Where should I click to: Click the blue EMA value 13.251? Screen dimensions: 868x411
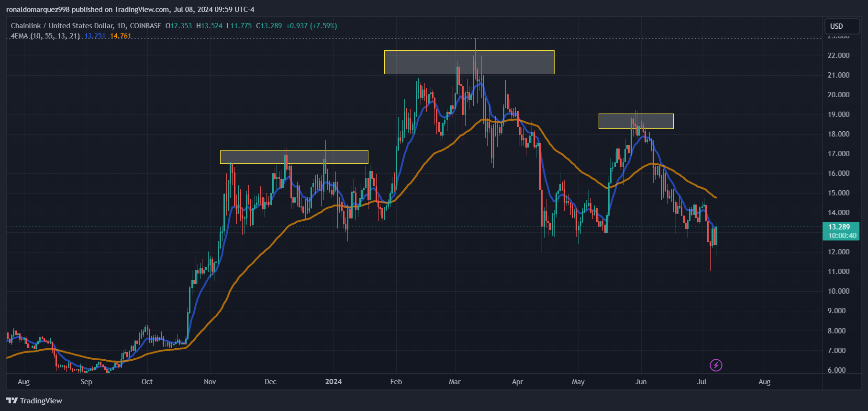95,36
